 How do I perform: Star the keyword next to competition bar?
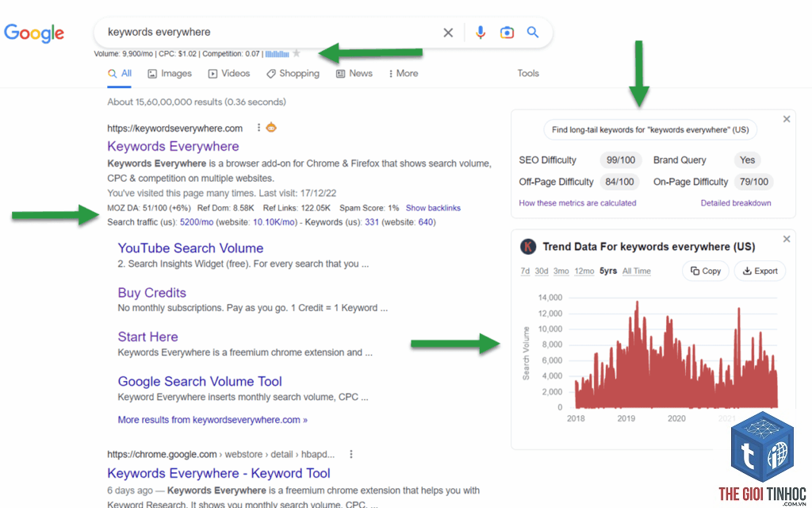tap(297, 53)
